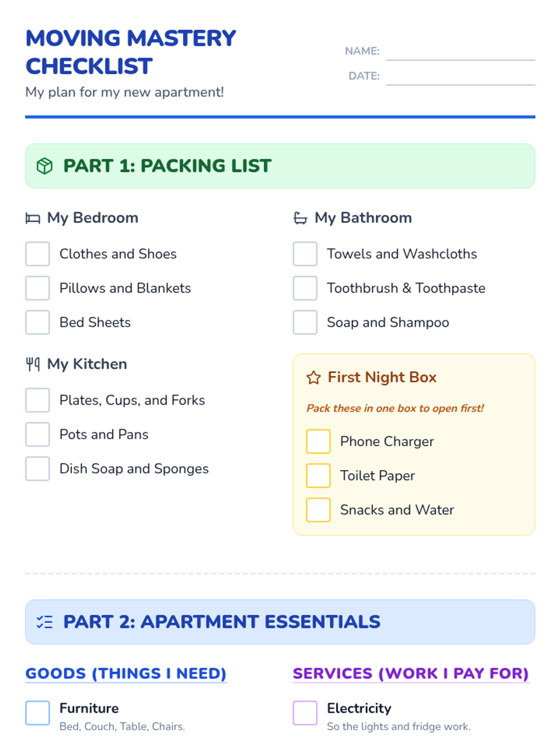This screenshot has width=560, height=747.
Task: Mark Towels and Washcloths as packed
Action: pyautogui.click(x=305, y=254)
